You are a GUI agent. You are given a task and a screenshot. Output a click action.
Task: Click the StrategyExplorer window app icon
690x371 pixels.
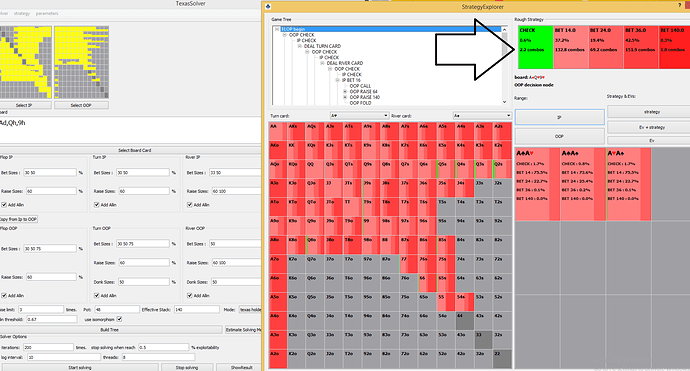(268, 7)
